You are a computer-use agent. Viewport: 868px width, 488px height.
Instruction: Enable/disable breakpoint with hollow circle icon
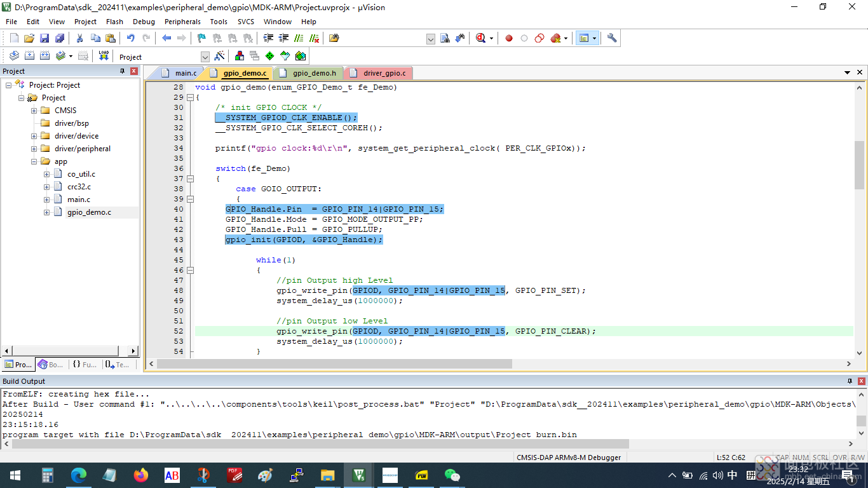click(524, 38)
